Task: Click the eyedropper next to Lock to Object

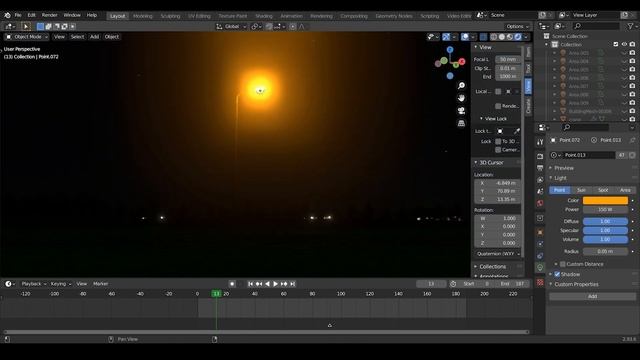Action: coord(517,131)
